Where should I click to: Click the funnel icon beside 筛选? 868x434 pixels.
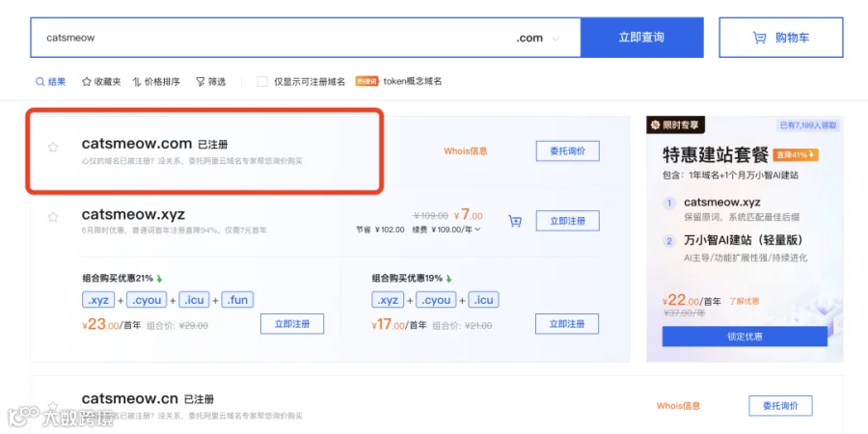tap(200, 81)
